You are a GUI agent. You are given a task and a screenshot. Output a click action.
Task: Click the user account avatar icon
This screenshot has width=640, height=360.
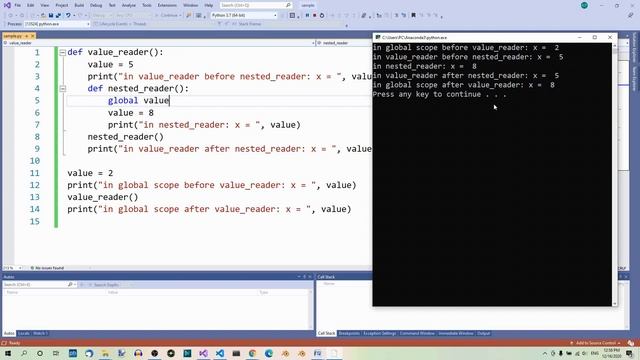pyautogui.click(x=584, y=5)
